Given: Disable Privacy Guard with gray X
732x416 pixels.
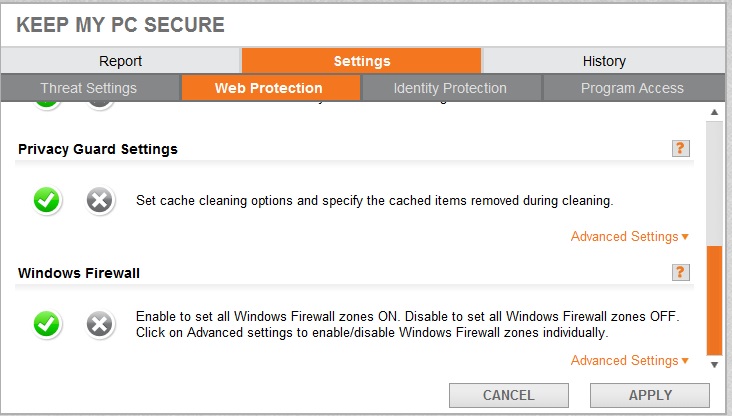Looking at the screenshot, I should [x=99, y=200].
